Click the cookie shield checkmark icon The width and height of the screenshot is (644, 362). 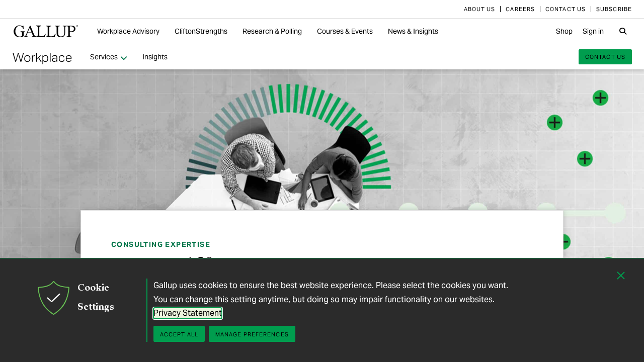coord(53,298)
